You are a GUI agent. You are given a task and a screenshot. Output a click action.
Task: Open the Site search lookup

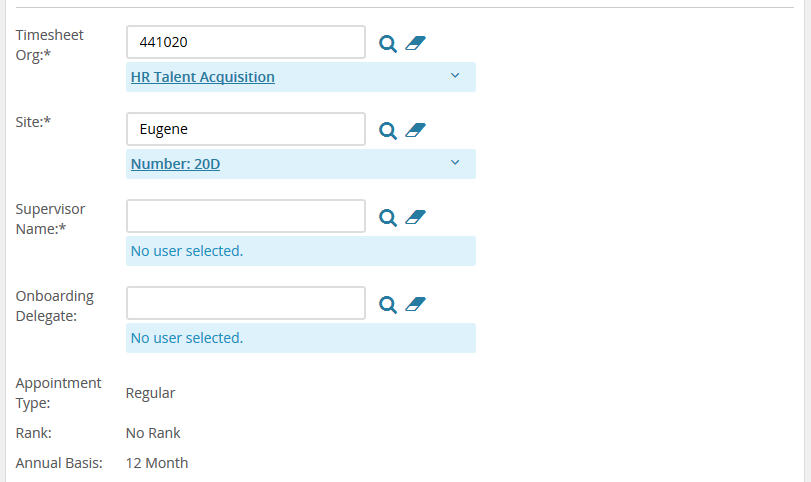coord(387,130)
